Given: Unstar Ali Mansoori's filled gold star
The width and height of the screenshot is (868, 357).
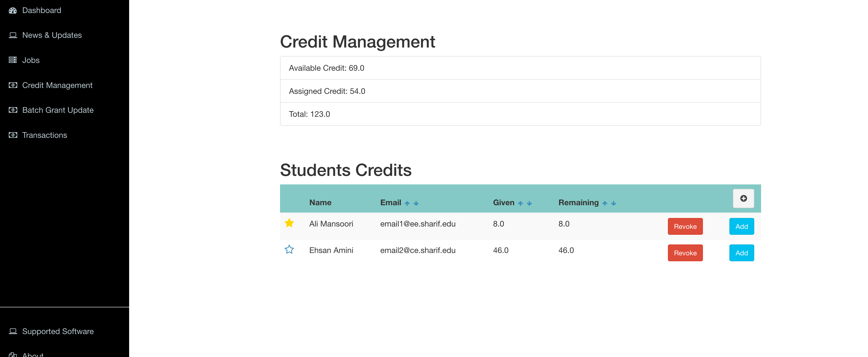Looking at the screenshot, I should [x=289, y=223].
